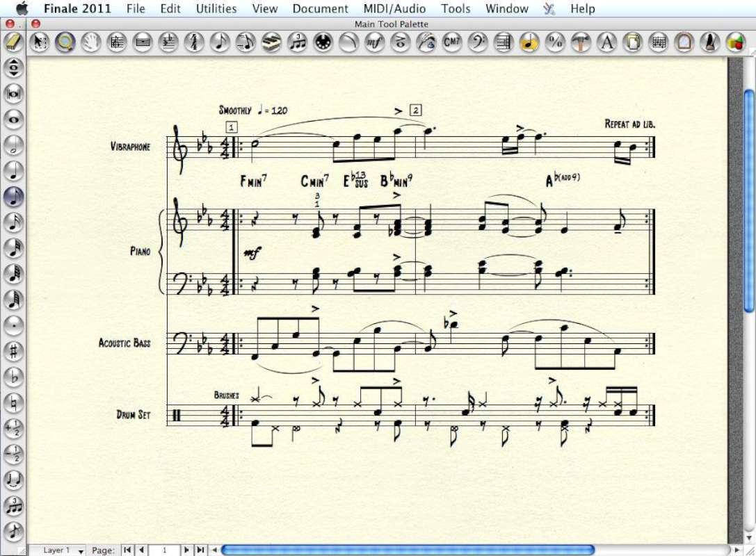Select the sharp accidental icon

[x=14, y=350]
